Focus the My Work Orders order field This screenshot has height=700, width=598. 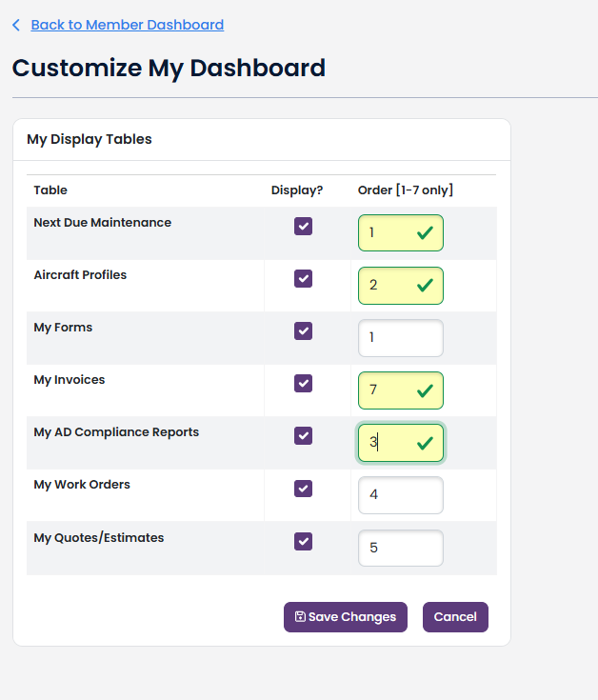pos(400,495)
